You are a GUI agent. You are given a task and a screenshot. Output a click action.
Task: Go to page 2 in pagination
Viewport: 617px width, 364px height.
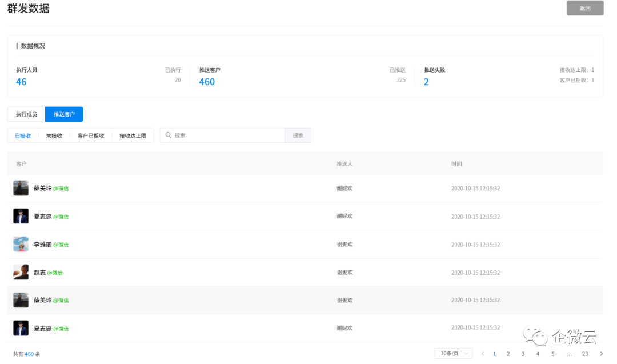508,354
